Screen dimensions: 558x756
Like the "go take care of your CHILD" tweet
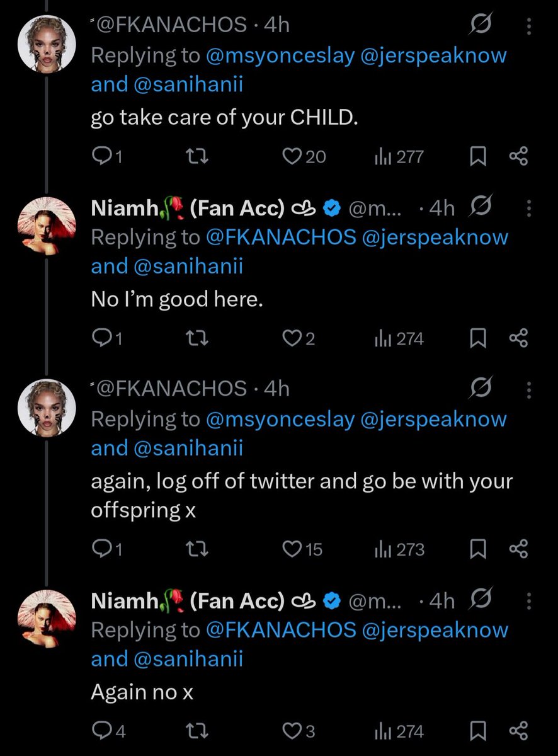[x=291, y=157]
